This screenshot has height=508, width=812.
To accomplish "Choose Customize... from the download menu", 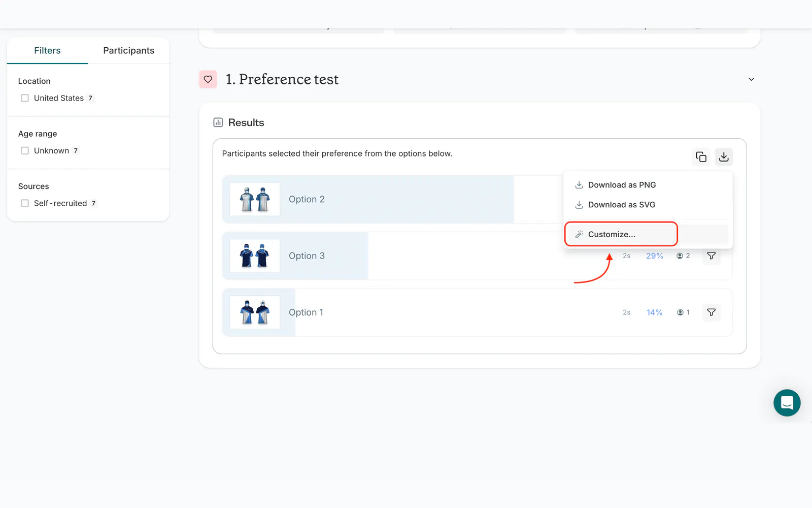I will (x=648, y=234).
